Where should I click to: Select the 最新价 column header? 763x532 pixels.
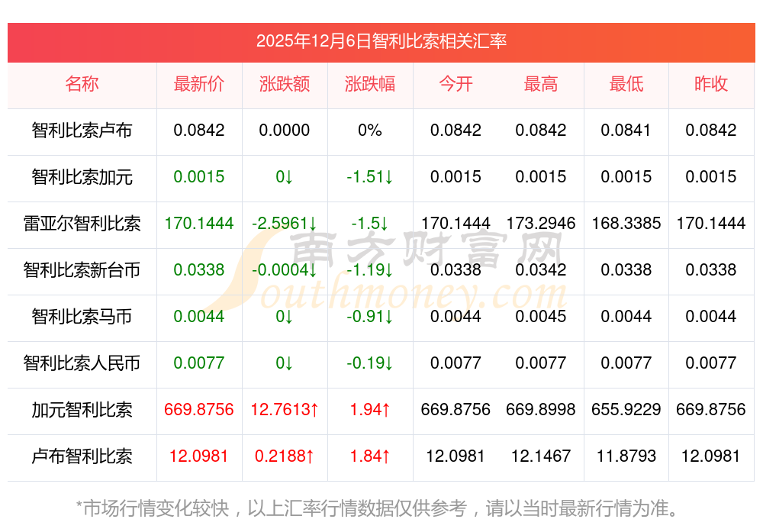[x=199, y=84]
